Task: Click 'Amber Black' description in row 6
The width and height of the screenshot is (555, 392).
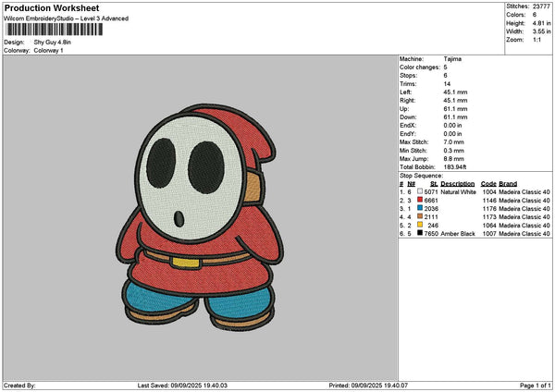Action: 458,234
